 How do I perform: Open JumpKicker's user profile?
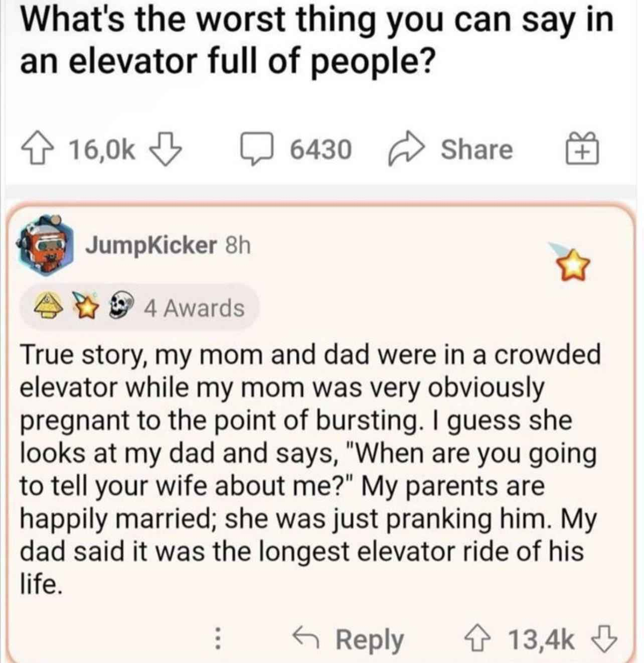[x=149, y=246]
